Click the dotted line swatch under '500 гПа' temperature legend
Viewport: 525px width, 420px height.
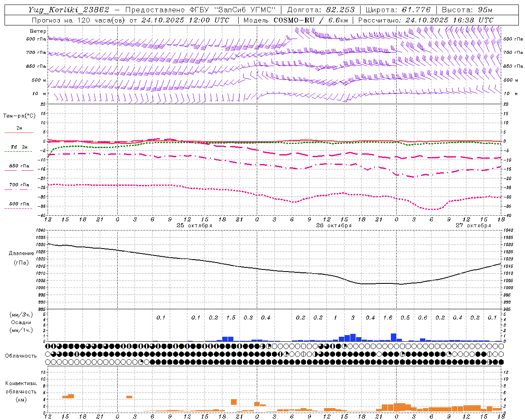[x=18, y=208]
